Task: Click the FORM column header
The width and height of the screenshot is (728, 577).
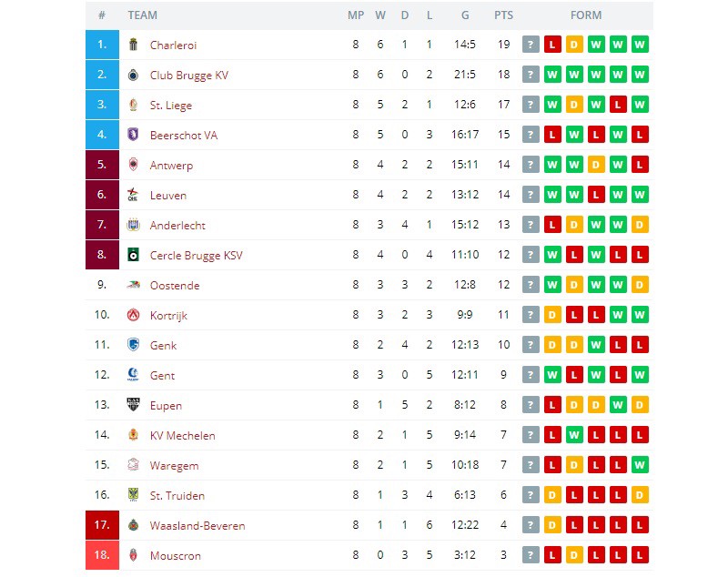Action: coord(586,15)
